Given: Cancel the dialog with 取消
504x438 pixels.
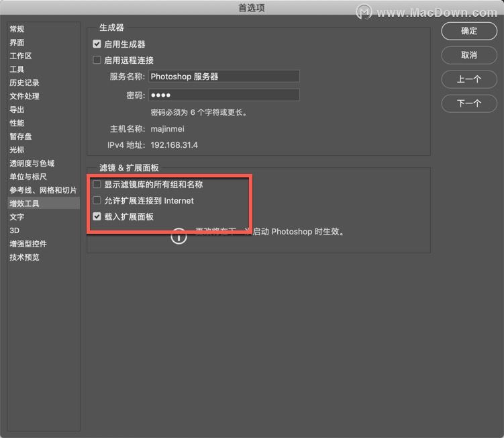Looking at the screenshot, I should (469, 55).
